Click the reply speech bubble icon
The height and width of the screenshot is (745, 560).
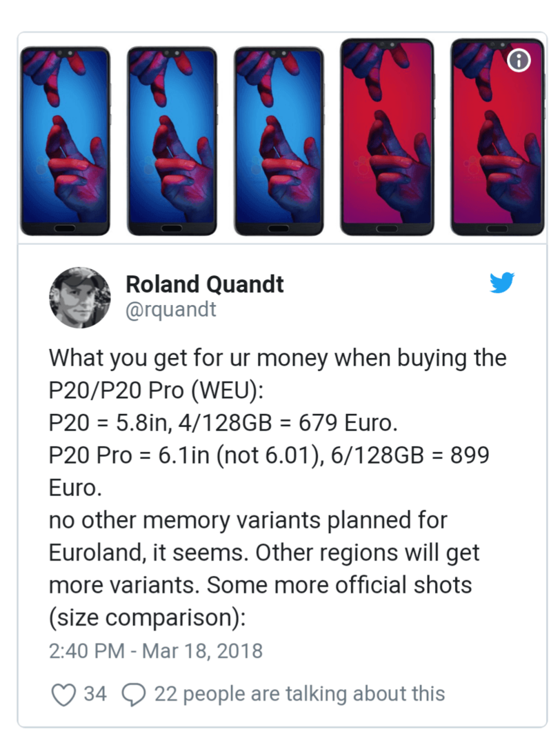pos(134,694)
